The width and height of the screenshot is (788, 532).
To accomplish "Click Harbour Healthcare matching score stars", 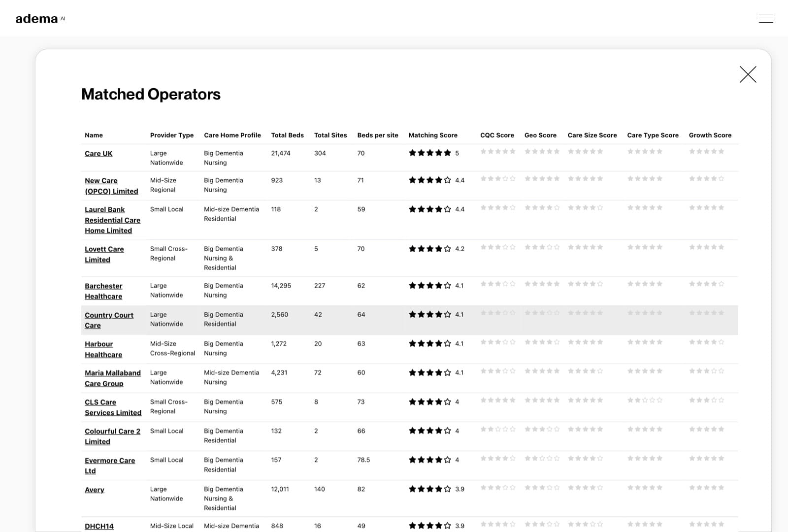I will (430, 343).
